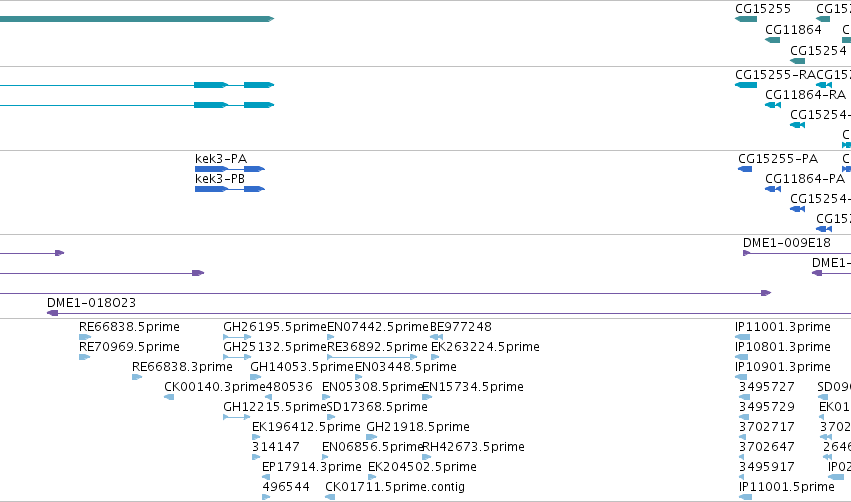Open the EK204502.5prime label

(x=422, y=467)
